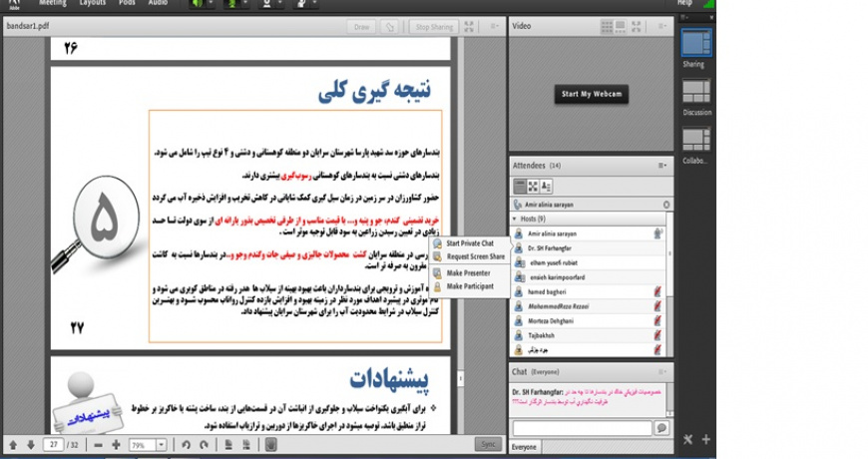Choose Make Presenter from context menu
The width and height of the screenshot is (868, 459).
click(470, 273)
